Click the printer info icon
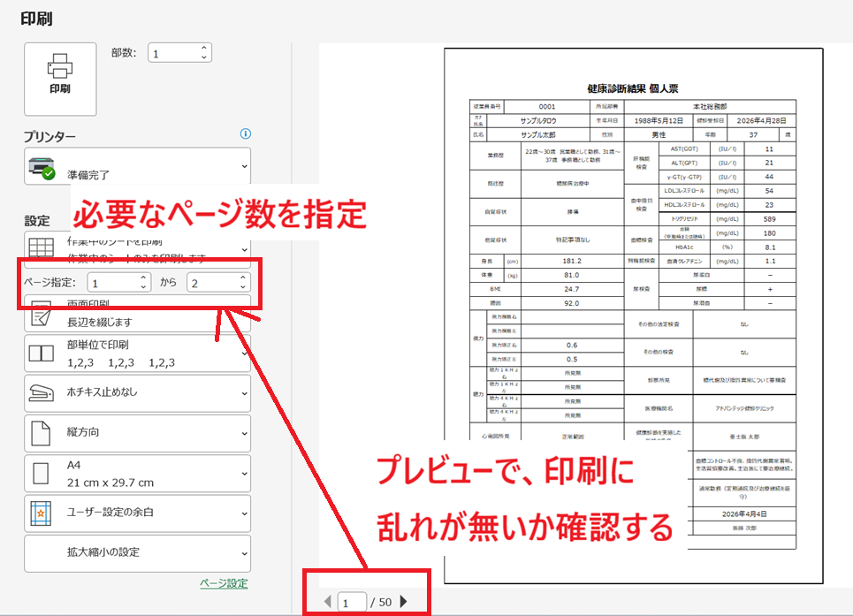This screenshot has width=853, height=616. [246, 133]
